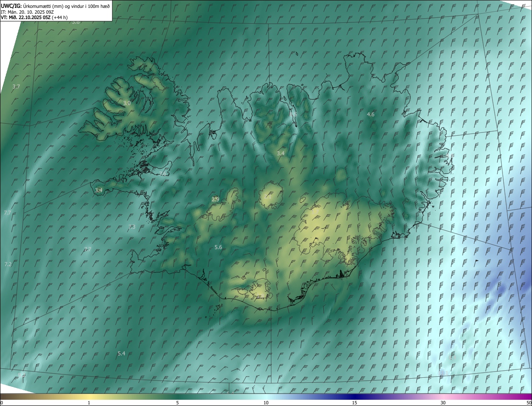This screenshot has height=406, width=532.
Task: Click the 7.2 value label
Action: 8,264
